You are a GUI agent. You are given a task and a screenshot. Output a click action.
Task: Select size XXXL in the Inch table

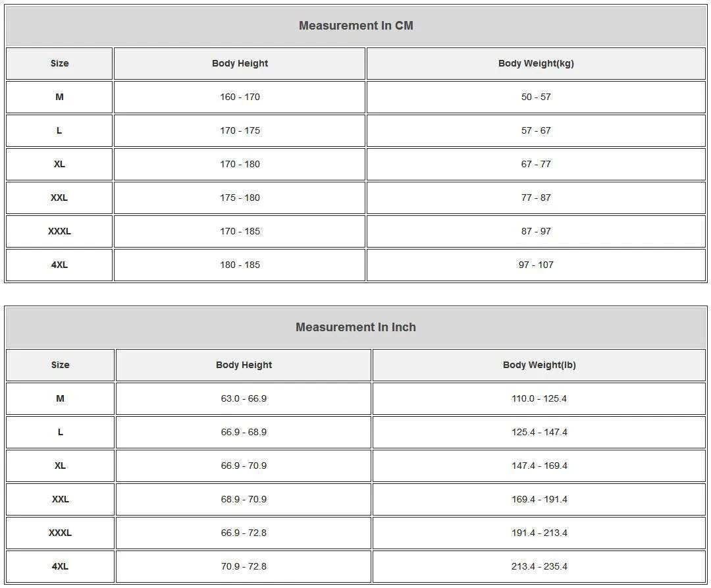60,533
